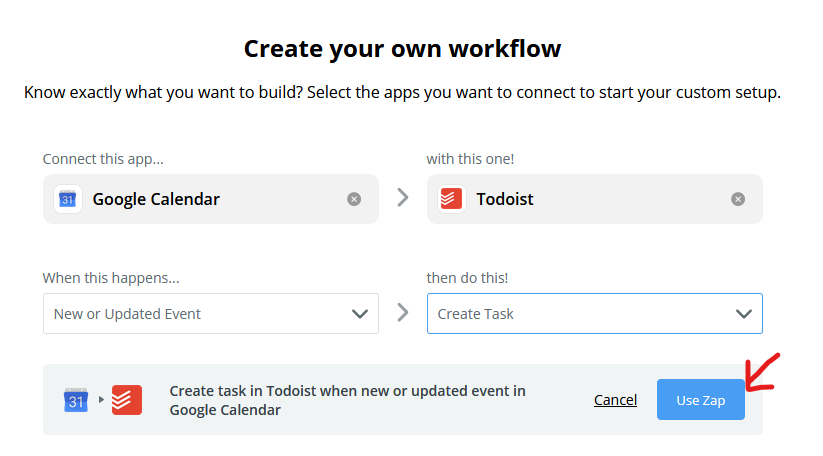Click Google Calendar icon in summary bar

[77, 400]
